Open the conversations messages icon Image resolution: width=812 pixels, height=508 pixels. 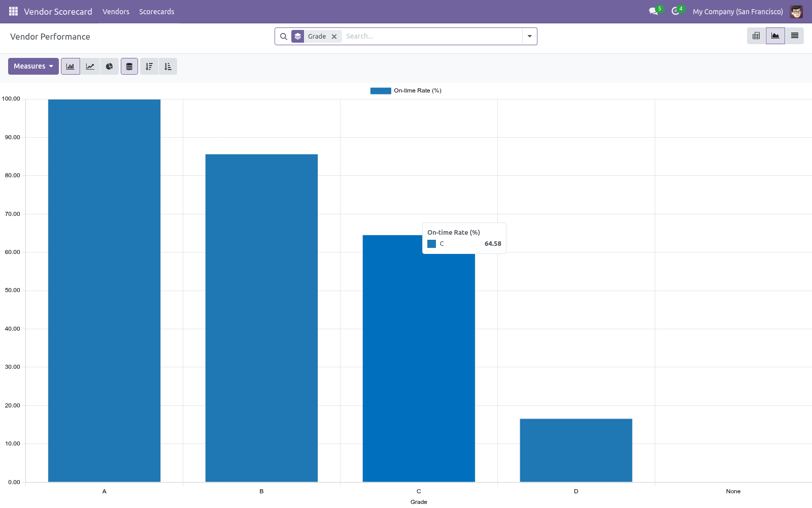coord(654,11)
